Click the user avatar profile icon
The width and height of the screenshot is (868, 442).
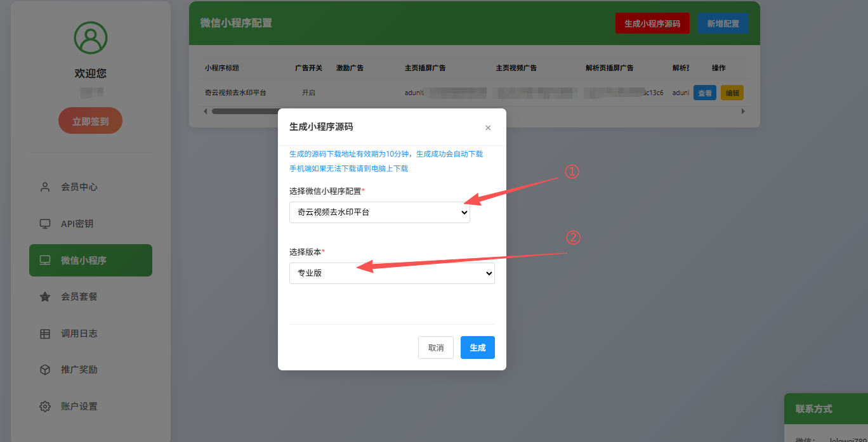pos(90,38)
